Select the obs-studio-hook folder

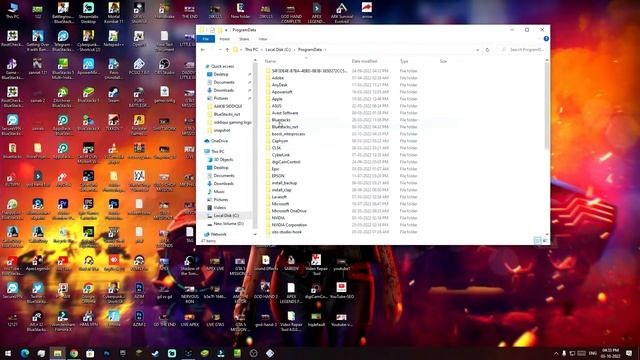point(287,232)
